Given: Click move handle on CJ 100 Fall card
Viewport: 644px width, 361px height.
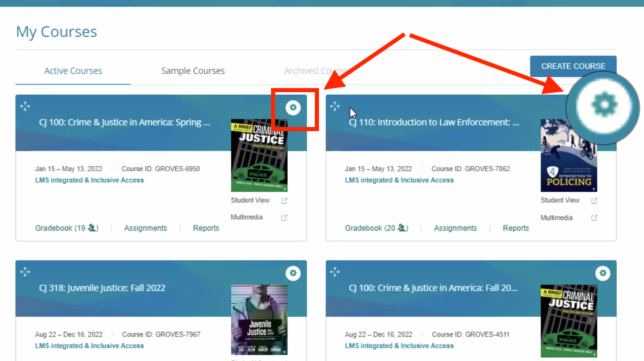Looking at the screenshot, I should tap(335, 272).
